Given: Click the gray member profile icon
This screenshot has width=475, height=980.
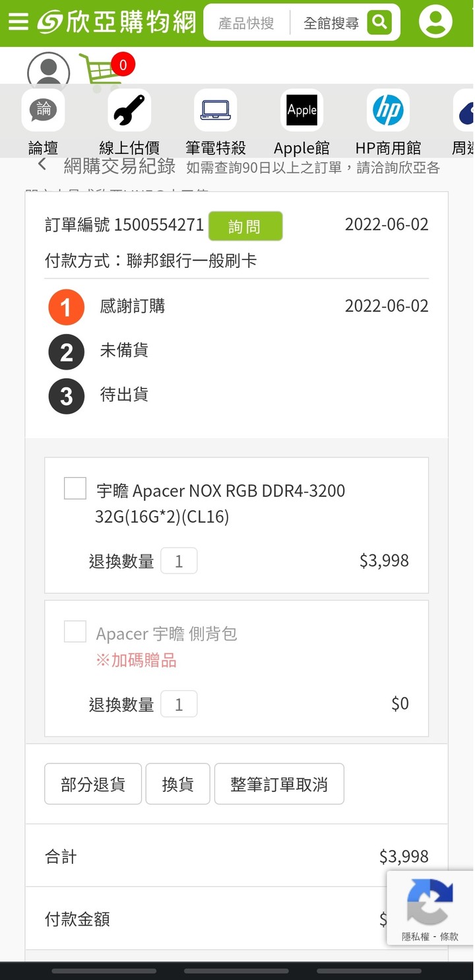Looking at the screenshot, I should click(x=48, y=69).
